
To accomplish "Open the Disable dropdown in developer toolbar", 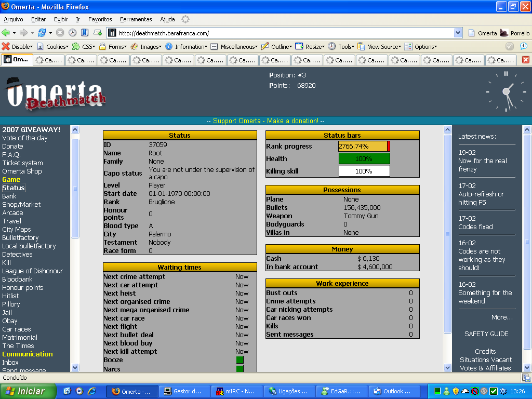I will 18,46.
